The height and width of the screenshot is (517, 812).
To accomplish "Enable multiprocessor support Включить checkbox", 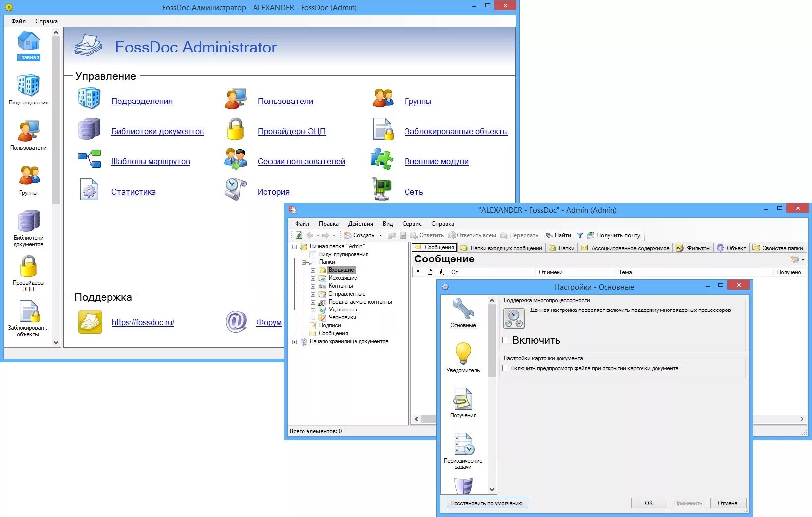I will [x=506, y=340].
